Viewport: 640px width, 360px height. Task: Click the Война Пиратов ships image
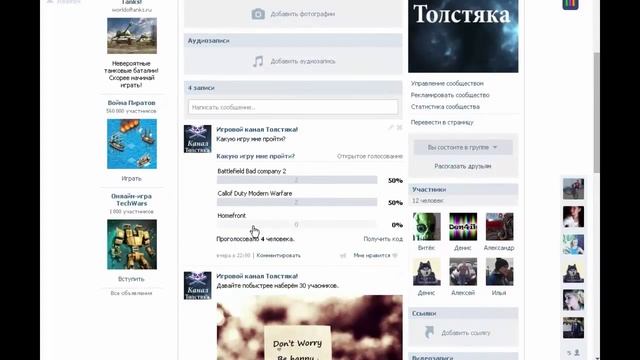tap(132, 144)
